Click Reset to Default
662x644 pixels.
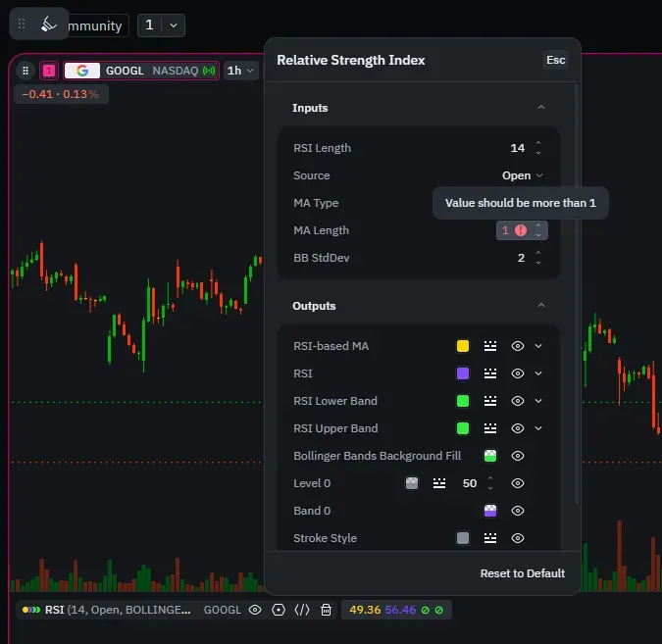click(x=522, y=573)
